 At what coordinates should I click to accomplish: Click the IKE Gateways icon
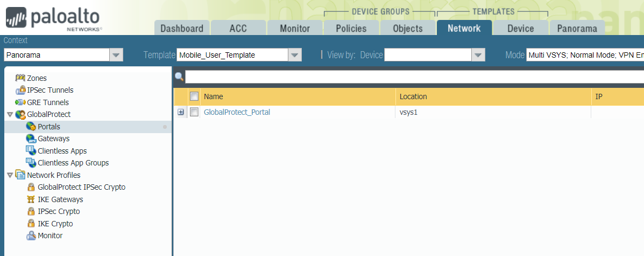pos(31,199)
